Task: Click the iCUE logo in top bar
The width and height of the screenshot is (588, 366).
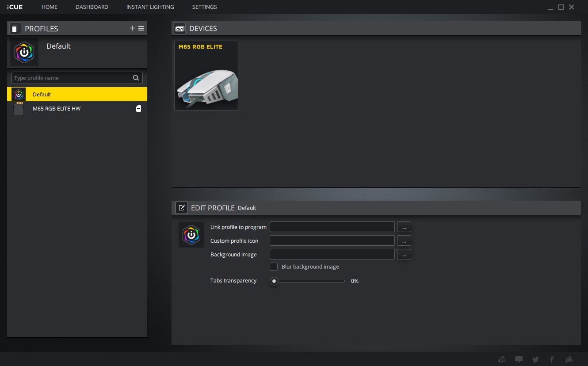Action: tap(15, 7)
